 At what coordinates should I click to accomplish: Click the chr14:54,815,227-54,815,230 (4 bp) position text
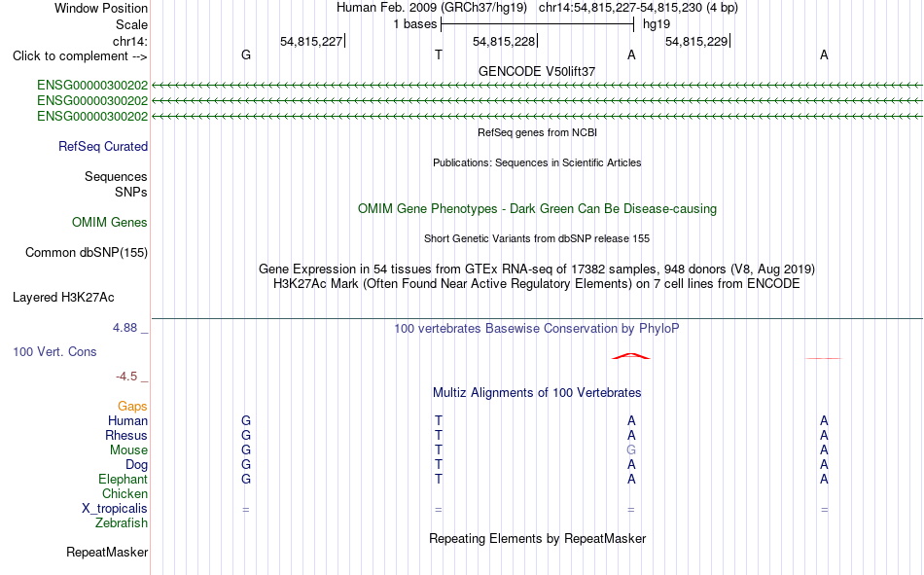pyautogui.click(x=638, y=8)
